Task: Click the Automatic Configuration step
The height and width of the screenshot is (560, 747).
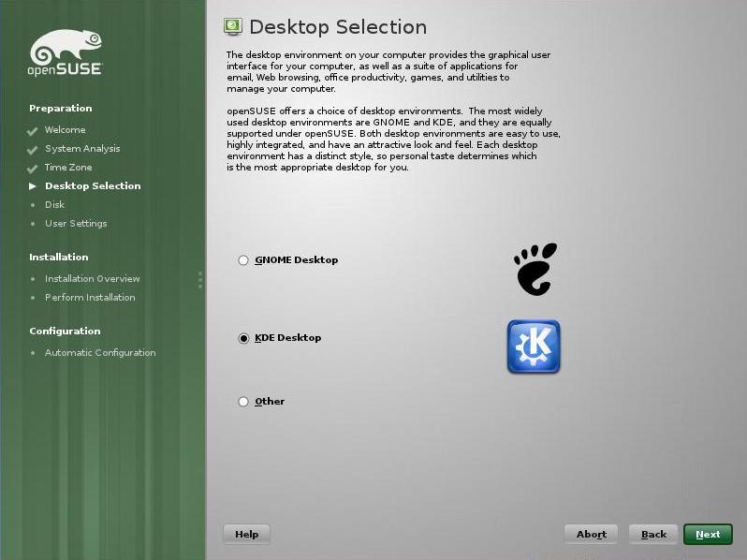Action: (x=100, y=353)
